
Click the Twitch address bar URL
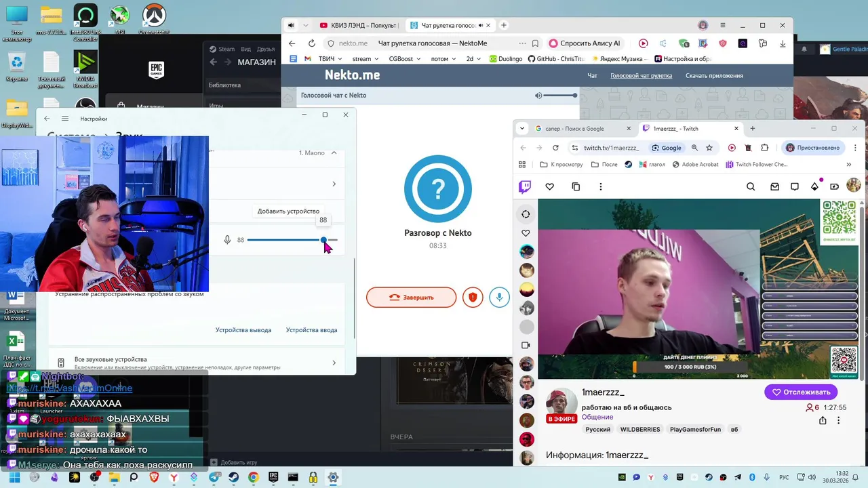611,148
